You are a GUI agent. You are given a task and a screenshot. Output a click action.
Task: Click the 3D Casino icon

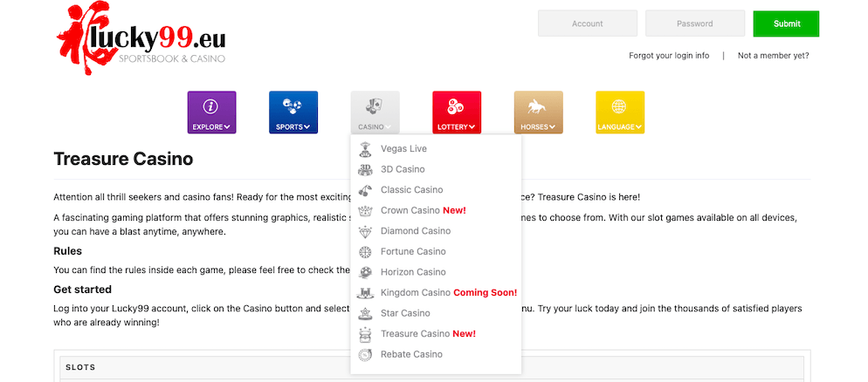[365, 169]
